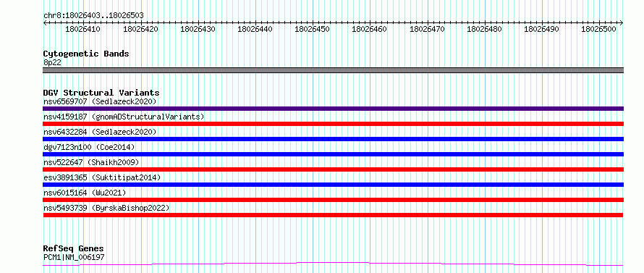Open nsv4159187 (gnomADStructuralVariants) label
644x273 pixels.
coord(124,117)
